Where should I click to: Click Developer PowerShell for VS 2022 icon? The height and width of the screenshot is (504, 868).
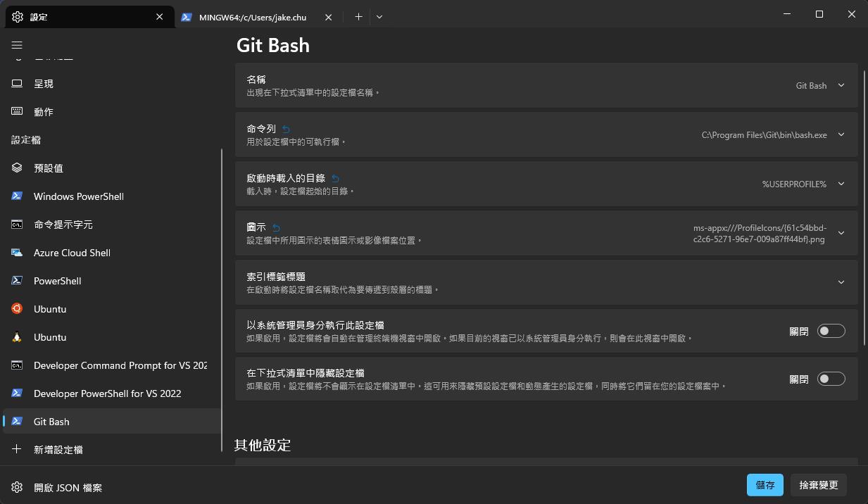click(17, 393)
